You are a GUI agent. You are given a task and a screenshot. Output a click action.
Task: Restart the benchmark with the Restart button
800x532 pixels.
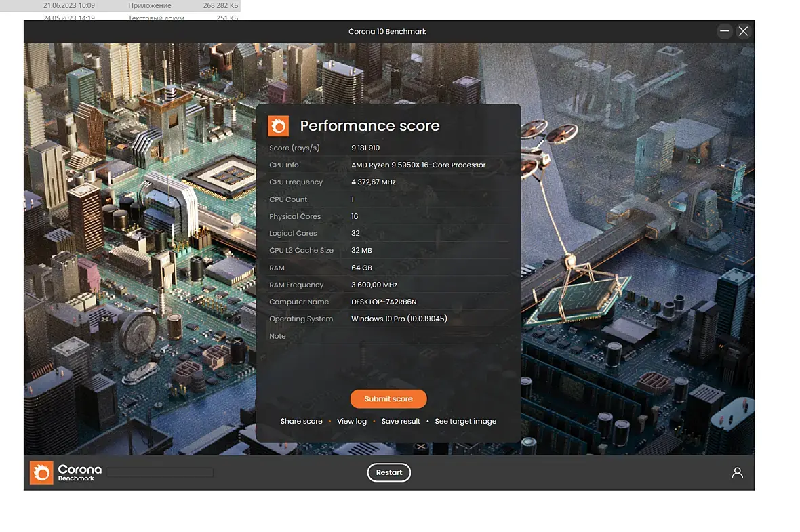coord(388,472)
